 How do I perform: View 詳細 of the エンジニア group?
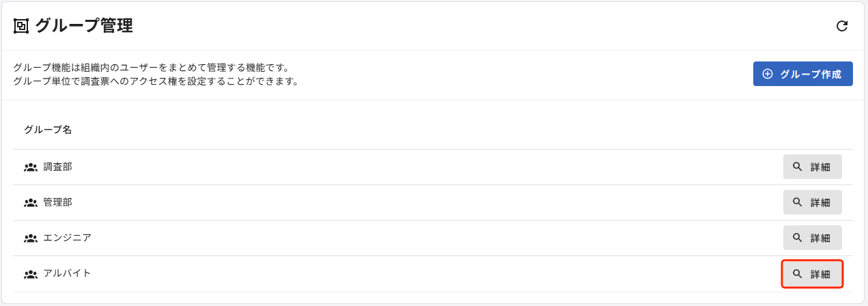pos(812,238)
